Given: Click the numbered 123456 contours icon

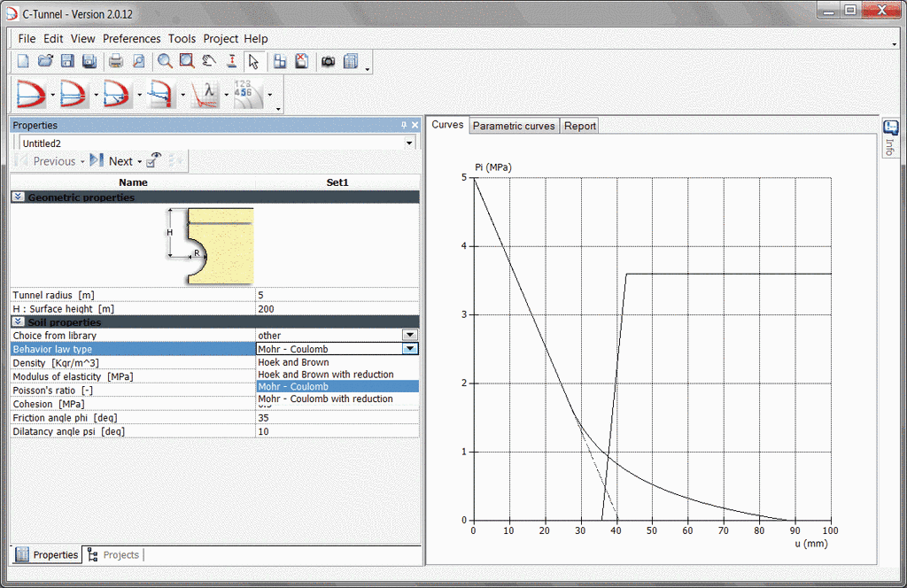Looking at the screenshot, I should click(x=248, y=94).
